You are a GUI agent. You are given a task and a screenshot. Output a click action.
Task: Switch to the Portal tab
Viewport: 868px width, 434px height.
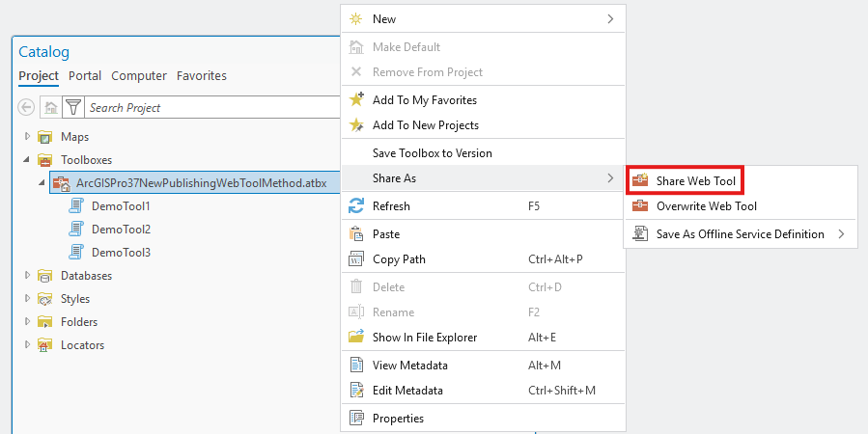point(85,76)
